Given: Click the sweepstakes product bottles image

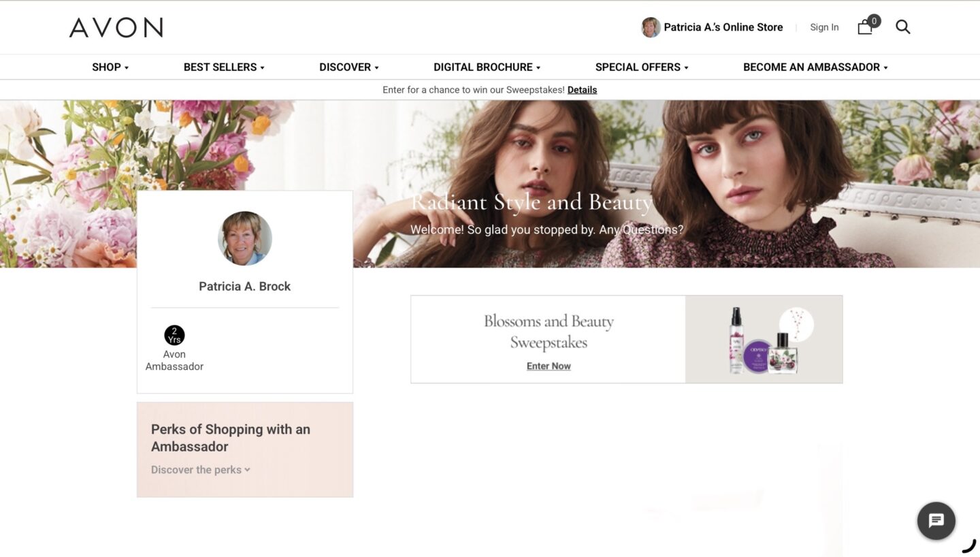Looking at the screenshot, I should (764, 339).
